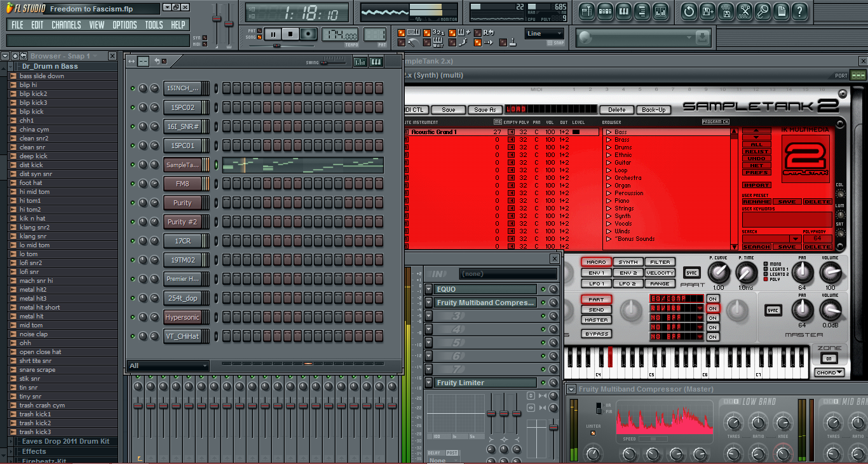Screen dimensions: 868x464
Task: Open the CHORD dropdown in SampleTank
Action: click(829, 372)
